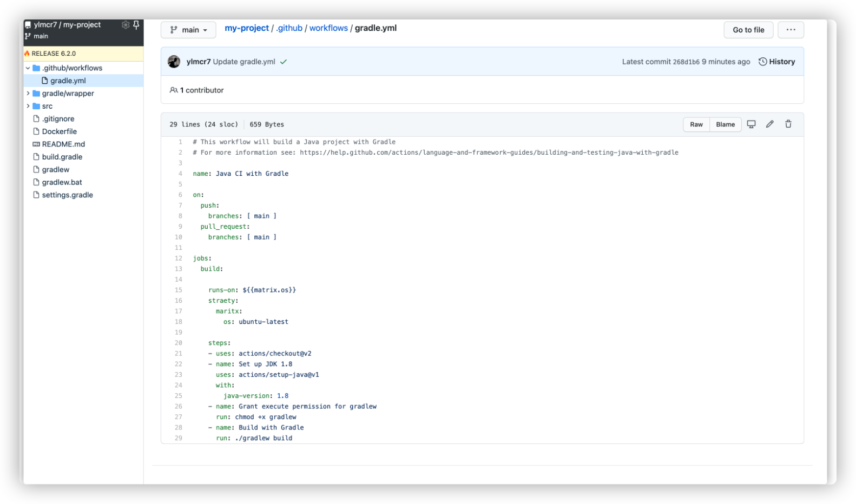Click the branch icon next to main in sidebar
Image resolution: width=856 pixels, height=504 pixels.
tap(28, 36)
